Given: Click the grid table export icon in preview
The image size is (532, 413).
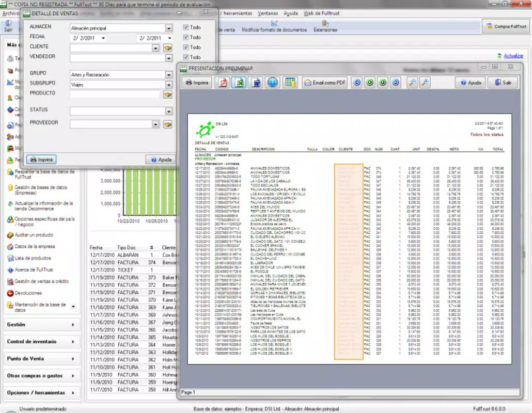Looking at the screenshot, I should click(x=290, y=83).
